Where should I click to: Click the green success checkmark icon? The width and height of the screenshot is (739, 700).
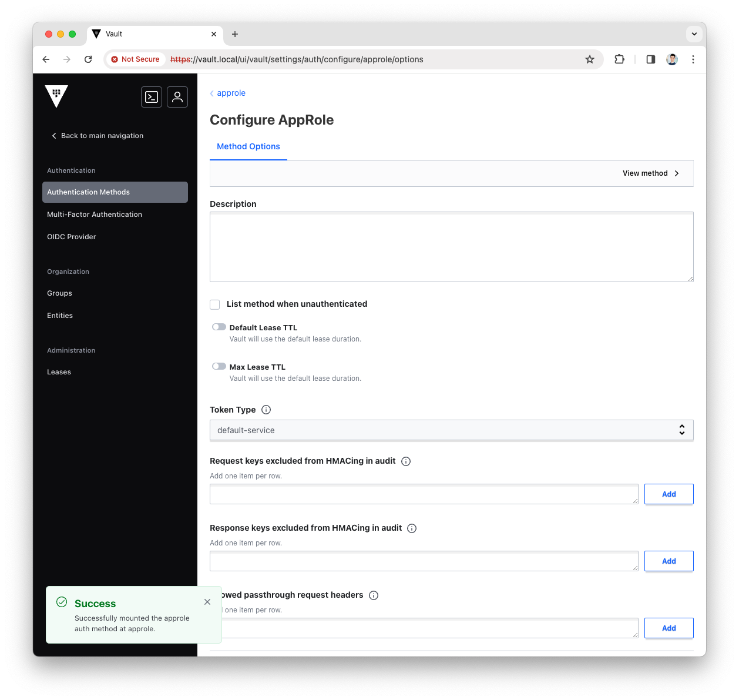pyautogui.click(x=61, y=602)
